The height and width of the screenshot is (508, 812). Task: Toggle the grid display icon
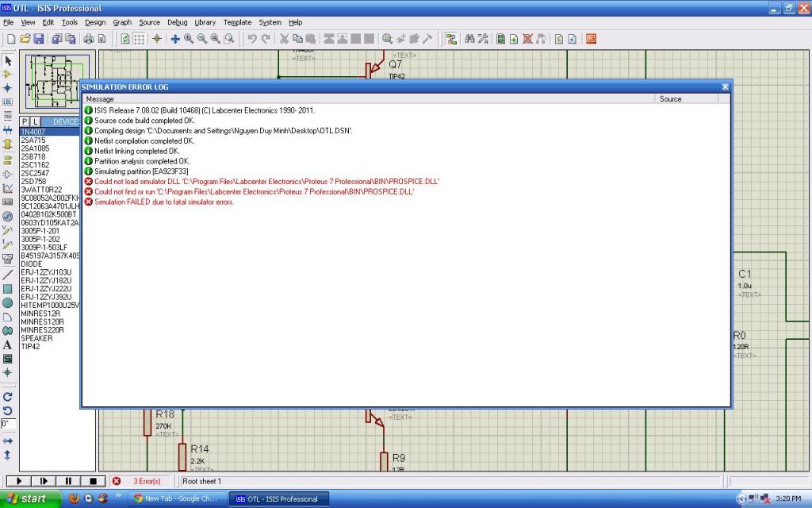pyautogui.click(x=139, y=39)
